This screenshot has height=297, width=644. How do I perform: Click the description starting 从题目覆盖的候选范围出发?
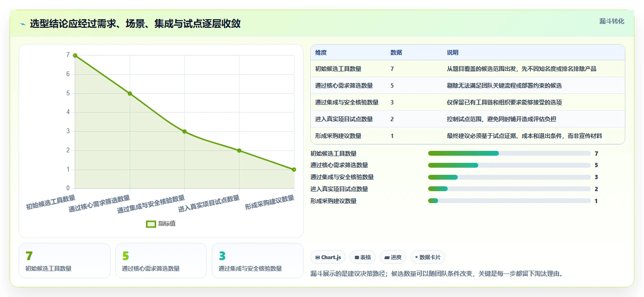coord(521,69)
